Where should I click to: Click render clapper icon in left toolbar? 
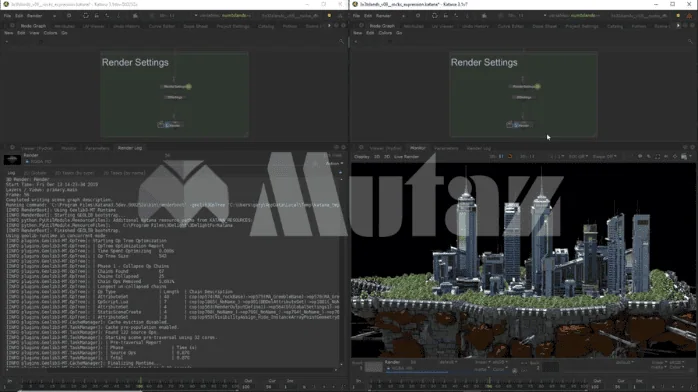(135, 16)
